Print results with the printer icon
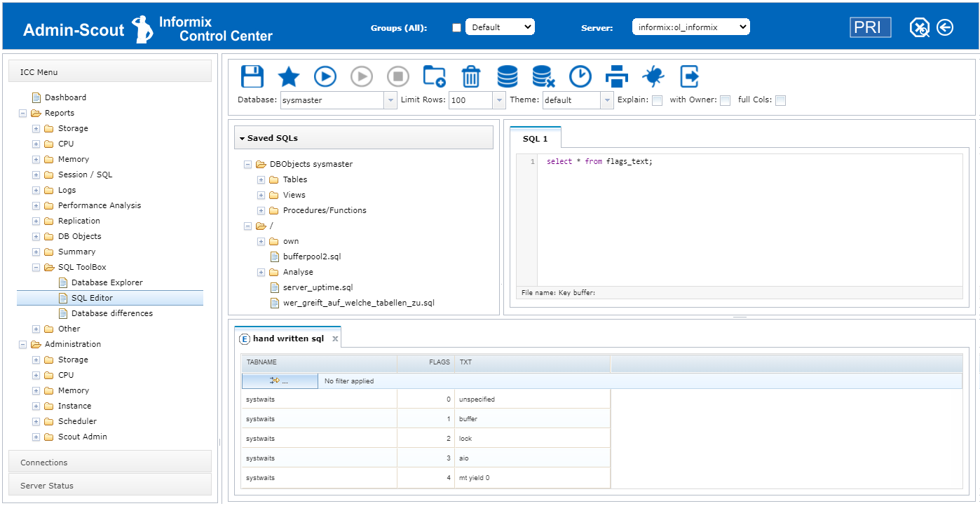Viewport: 980px width, 506px height. (616, 76)
